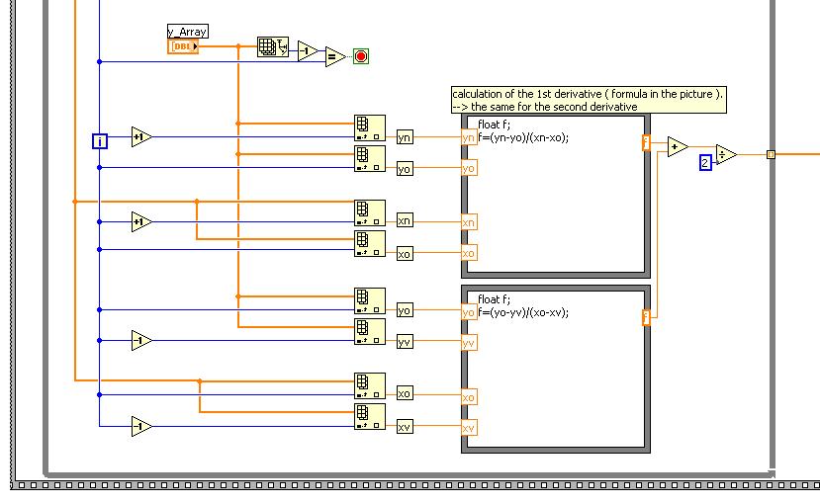Click the yn wire label
This screenshot has height=504, width=820.
click(x=405, y=137)
